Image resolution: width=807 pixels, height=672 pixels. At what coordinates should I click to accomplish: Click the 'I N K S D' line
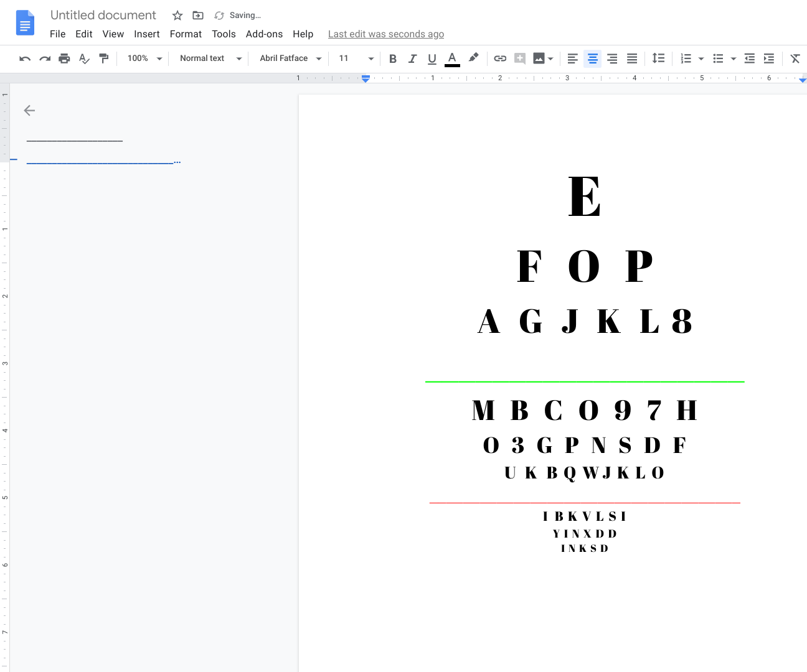pyautogui.click(x=585, y=548)
